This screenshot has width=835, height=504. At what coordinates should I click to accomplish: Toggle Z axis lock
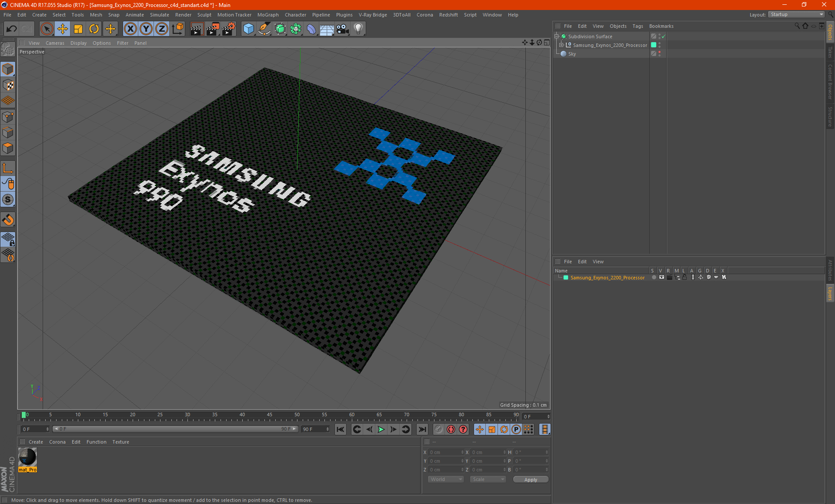pyautogui.click(x=162, y=29)
